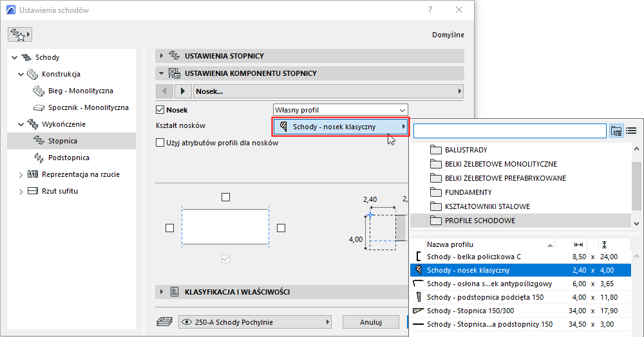This screenshot has height=337, width=644.
Task: Open the 250-A Schody Pochylnie layer dropdown
Action: pyautogui.click(x=255, y=322)
